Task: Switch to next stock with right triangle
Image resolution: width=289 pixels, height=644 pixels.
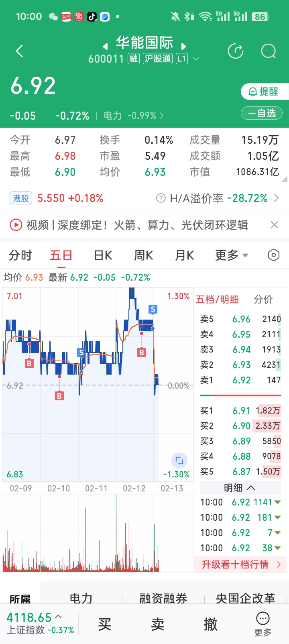Action: tap(183, 46)
